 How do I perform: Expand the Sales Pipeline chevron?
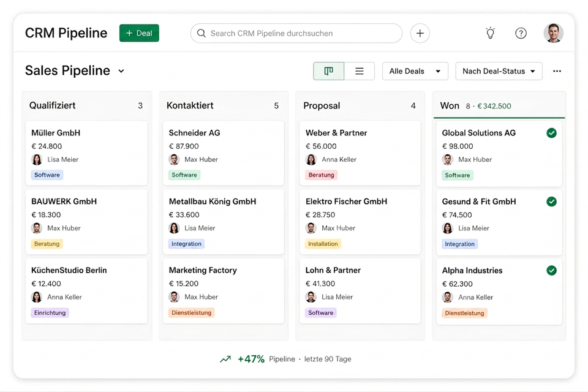point(121,71)
